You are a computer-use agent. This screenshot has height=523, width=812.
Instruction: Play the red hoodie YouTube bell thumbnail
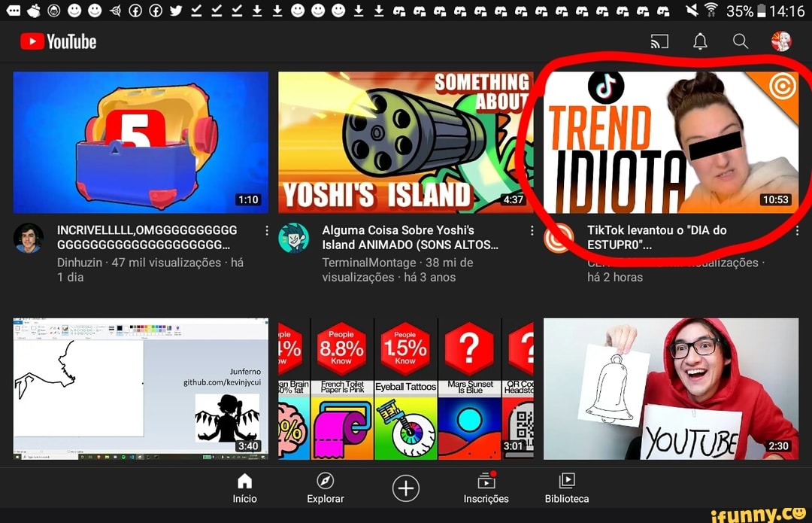pyautogui.click(x=671, y=389)
